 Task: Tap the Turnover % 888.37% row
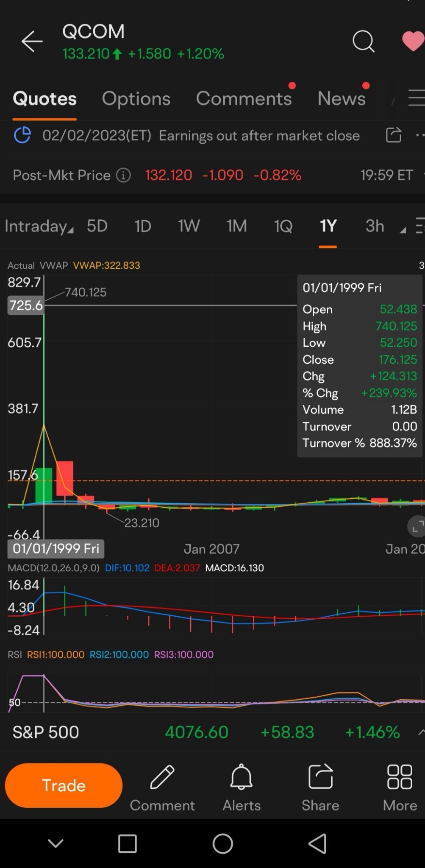360,443
